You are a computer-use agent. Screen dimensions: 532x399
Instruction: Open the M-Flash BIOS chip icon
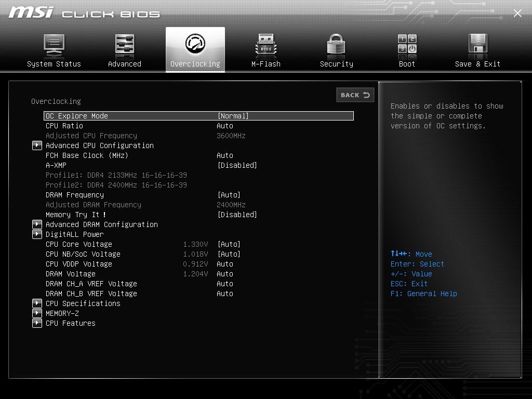(x=265, y=45)
